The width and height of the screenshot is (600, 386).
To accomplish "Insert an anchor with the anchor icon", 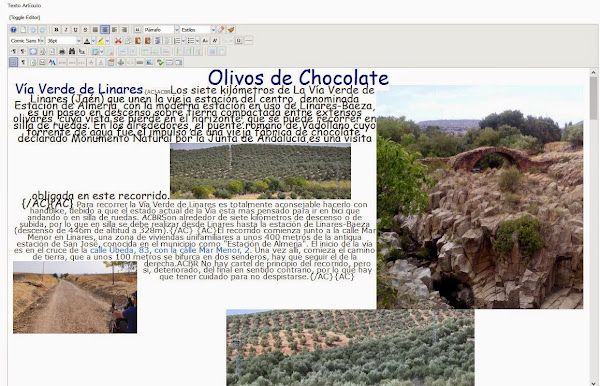I will point(121,62).
